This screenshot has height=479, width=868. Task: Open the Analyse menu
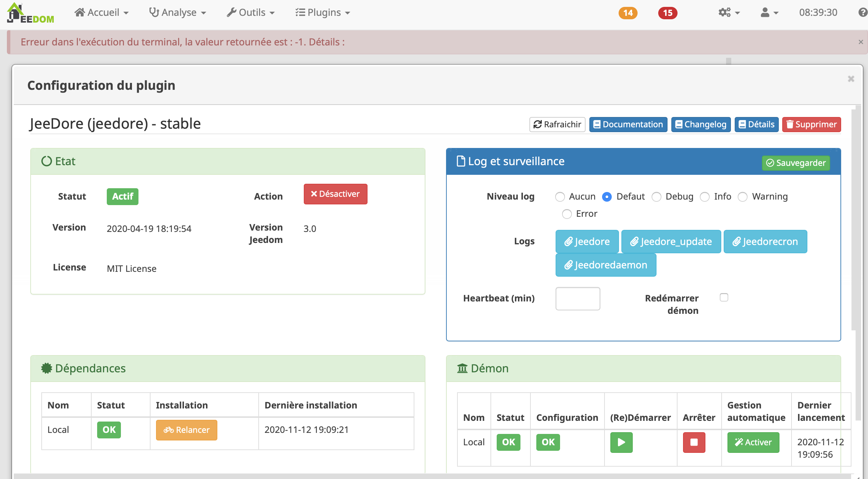[177, 13]
